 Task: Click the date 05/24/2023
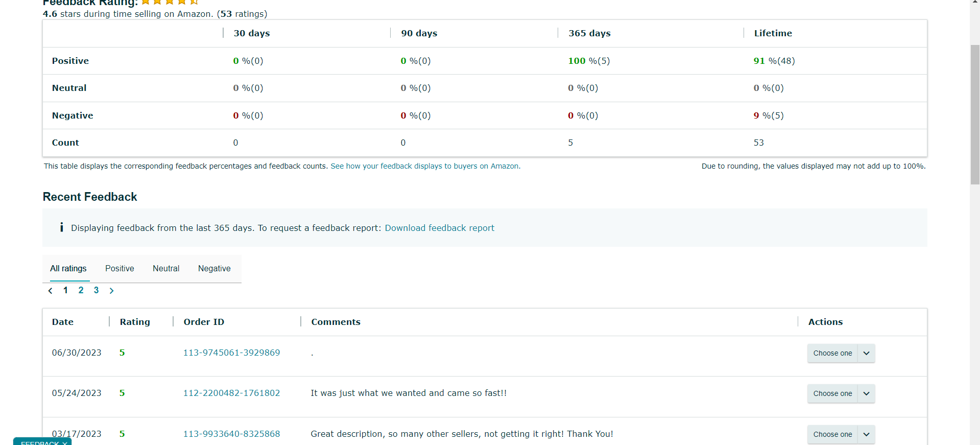[x=77, y=393]
